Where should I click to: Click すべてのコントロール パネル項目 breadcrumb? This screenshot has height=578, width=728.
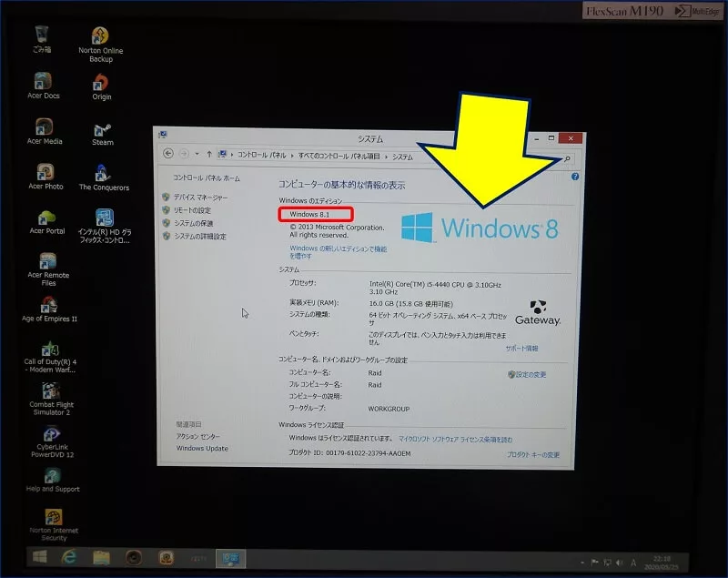(339, 156)
